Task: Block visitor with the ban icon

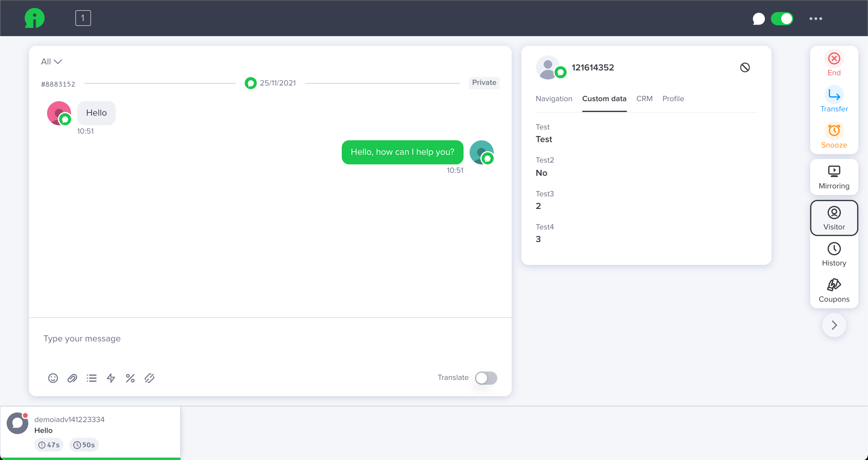Action: tap(744, 67)
